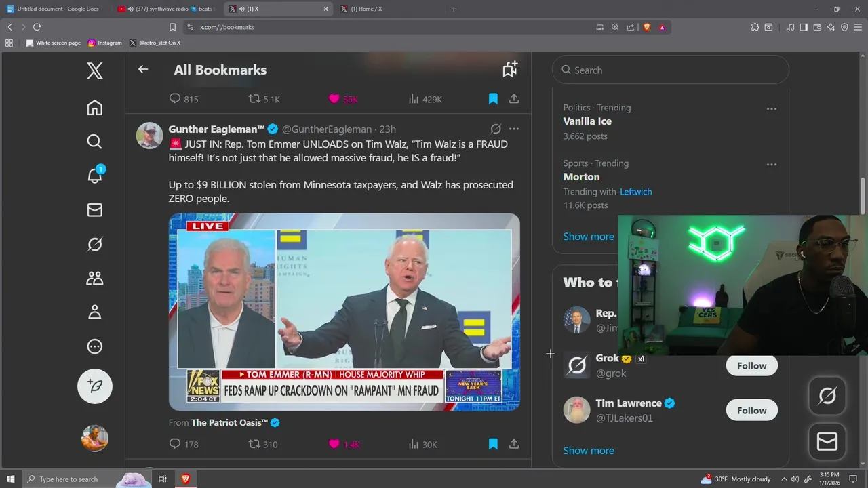
Task: View analytics of upper post 429K views
Action: coord(425,99)
